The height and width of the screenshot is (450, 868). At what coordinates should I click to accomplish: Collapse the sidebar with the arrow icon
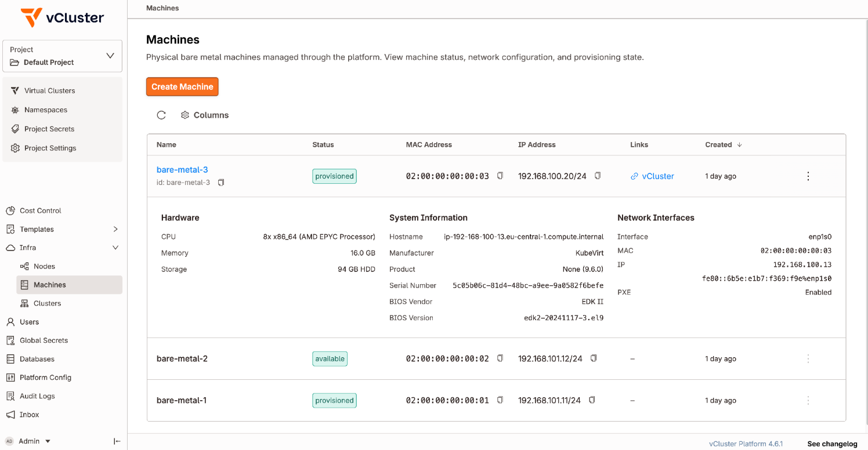point(117,441)
